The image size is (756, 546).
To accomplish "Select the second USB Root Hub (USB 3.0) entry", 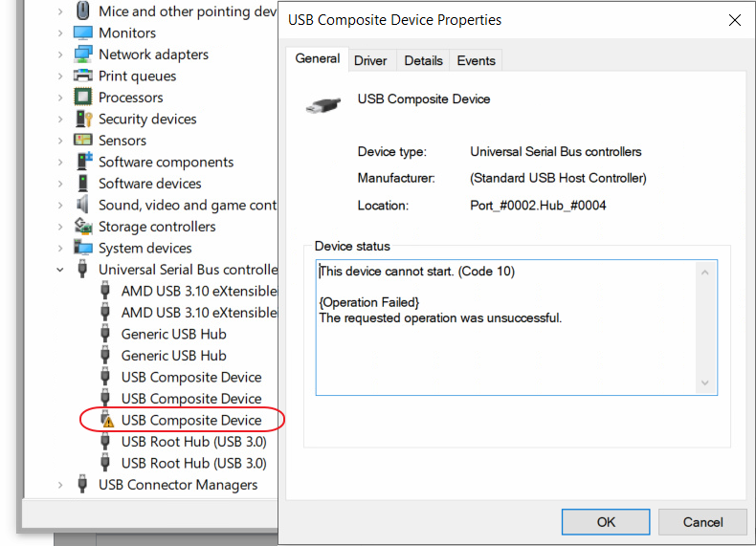I will [194, 463].
